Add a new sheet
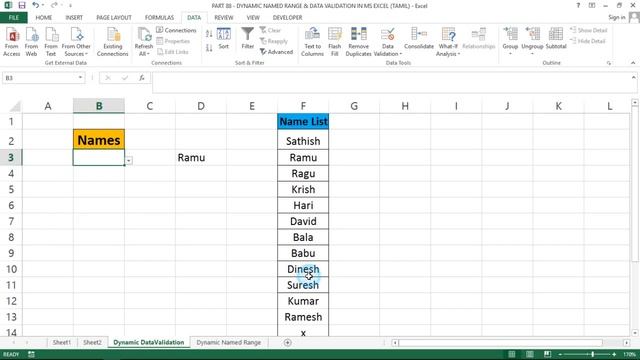The width and height of the screenshot is (640, 360). [287, 343]
